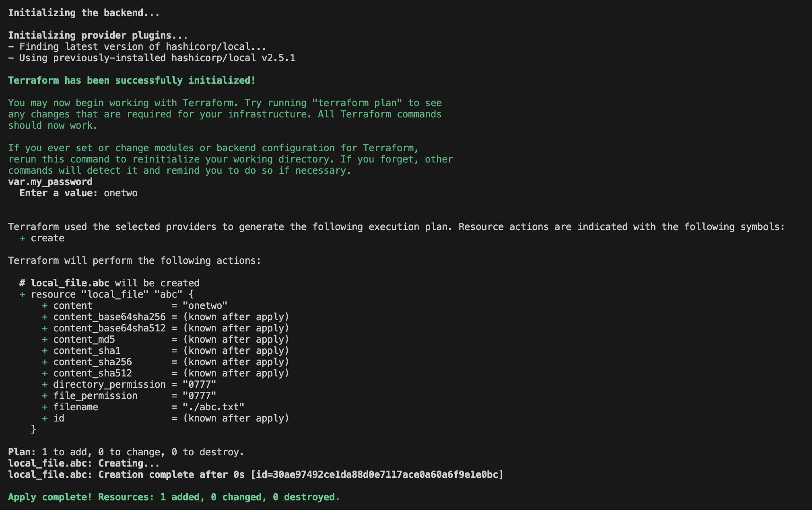Click the 'local_file.abc: Creating...' line
The height and width of the screenshot is (510, 812).
click(84, 463)
